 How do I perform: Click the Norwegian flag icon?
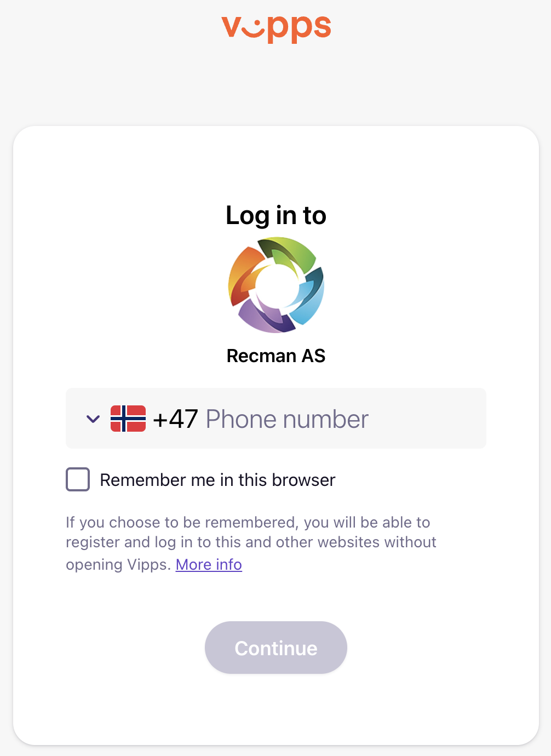[x=128, y=419]
